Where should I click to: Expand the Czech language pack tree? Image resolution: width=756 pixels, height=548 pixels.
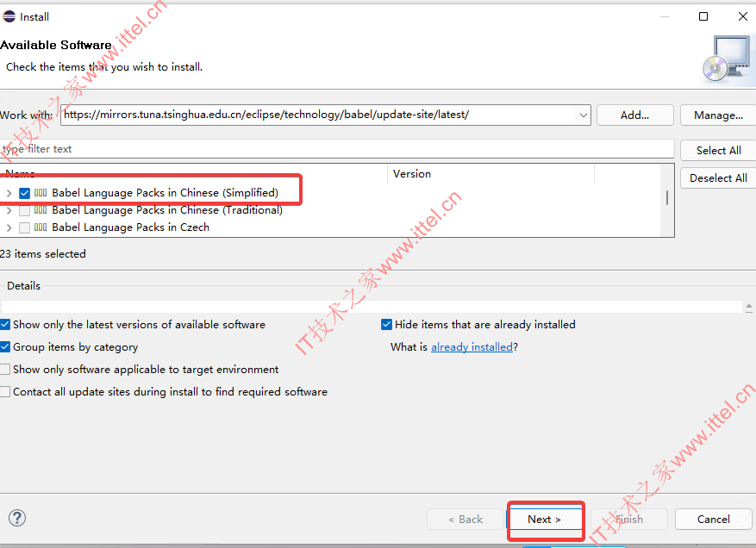pyautogui.click(x=9, y=228)
